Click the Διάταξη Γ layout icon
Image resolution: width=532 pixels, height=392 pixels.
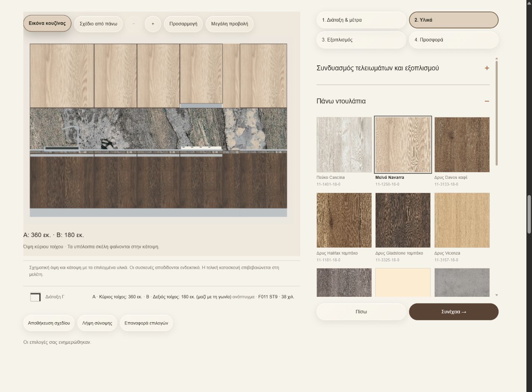pos(35,297)
